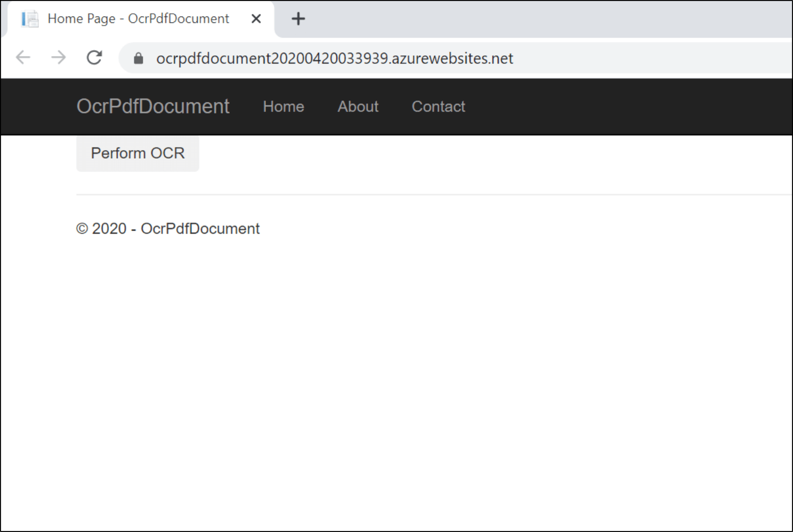The height and width of the screenshot is (532, 793).
Task: Reload the current page
Action: click(94, 58)
